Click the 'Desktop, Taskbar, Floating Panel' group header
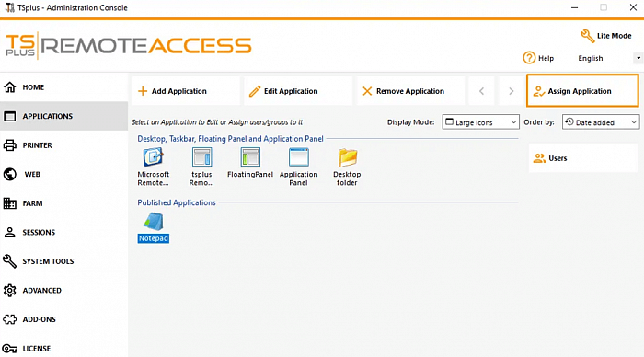The height and width of the screenshot is (357, 644). [230, 139]
